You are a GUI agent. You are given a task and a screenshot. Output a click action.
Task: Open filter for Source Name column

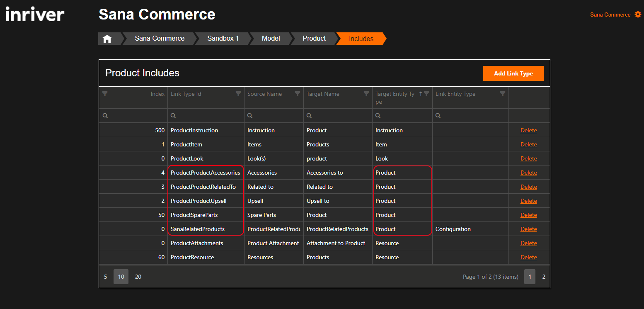click(298, 94)
